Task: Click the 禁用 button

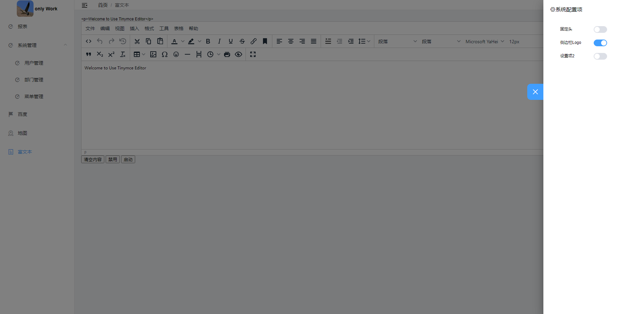Action: (113, 160)
